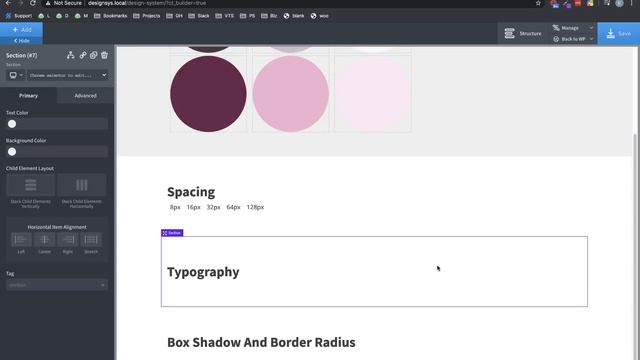This screenshot has height=360, width=640.
Task: Click the red browser extension icon
Action: tap(578, 3)
